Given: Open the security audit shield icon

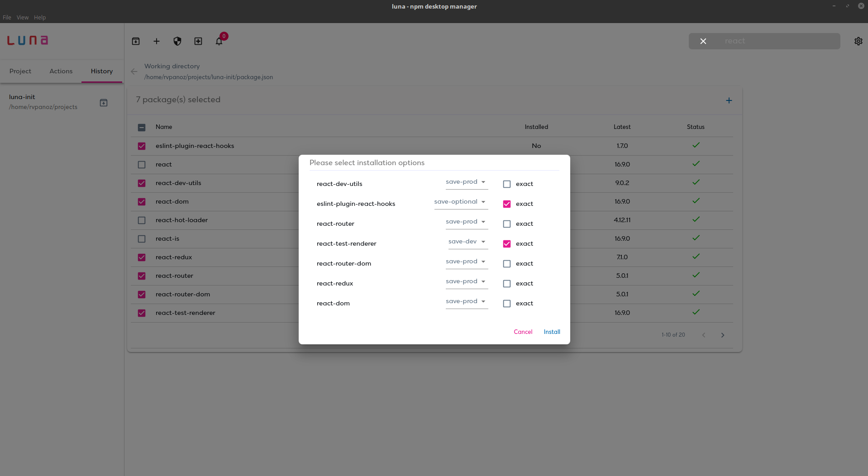Looking at the screenshot, I should pyautogui.click(x=177, y=41).
